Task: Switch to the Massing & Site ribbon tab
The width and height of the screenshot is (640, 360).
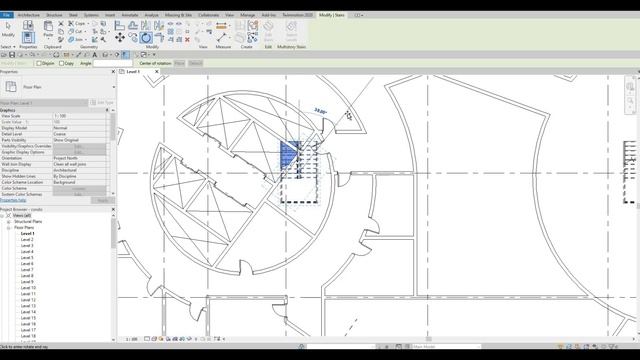Action: coord(178,15)
